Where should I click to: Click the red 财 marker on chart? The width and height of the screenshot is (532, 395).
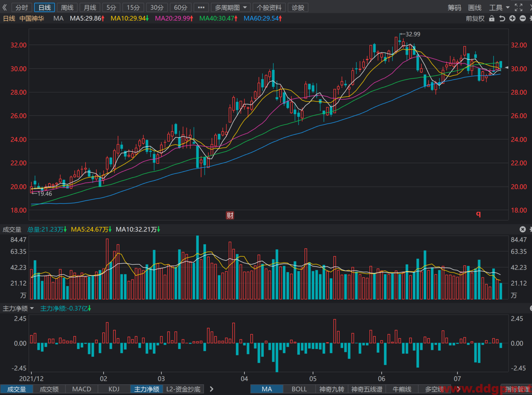[230, 215]
